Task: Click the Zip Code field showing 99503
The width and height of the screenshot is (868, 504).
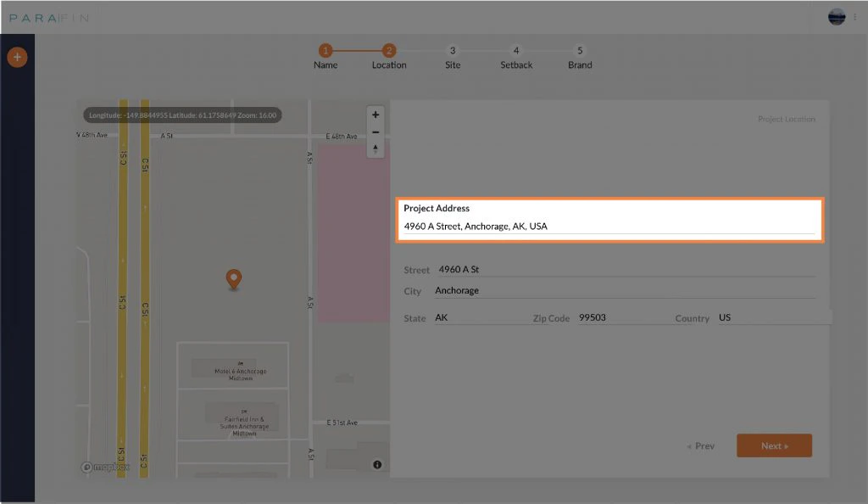Action: click(610, 316)
